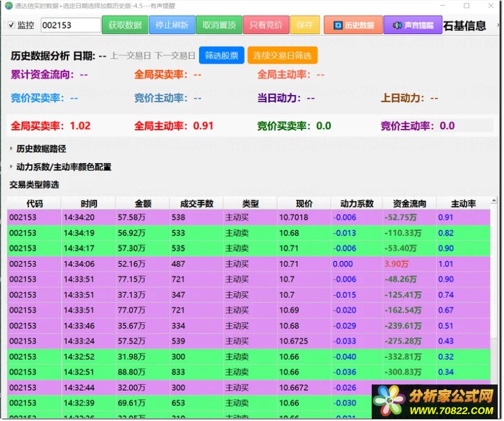This screenshot has height=421, width=504.
Task: Click the 分析家公式网 flower logo
Action: (x=389, y=400)
